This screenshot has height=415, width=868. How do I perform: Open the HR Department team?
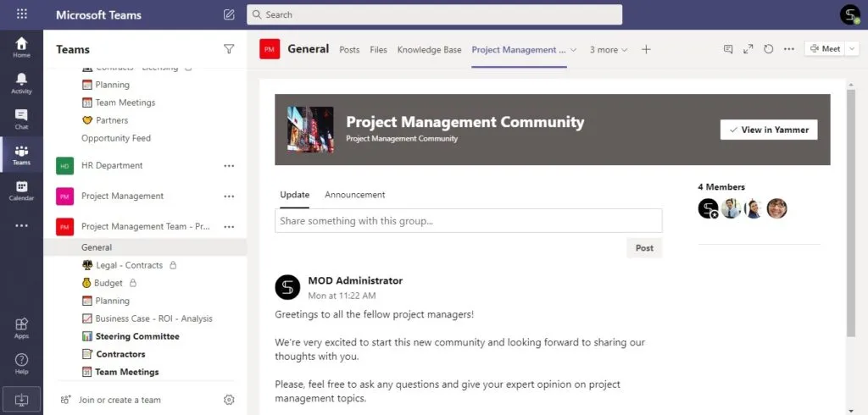pos(112,165)
